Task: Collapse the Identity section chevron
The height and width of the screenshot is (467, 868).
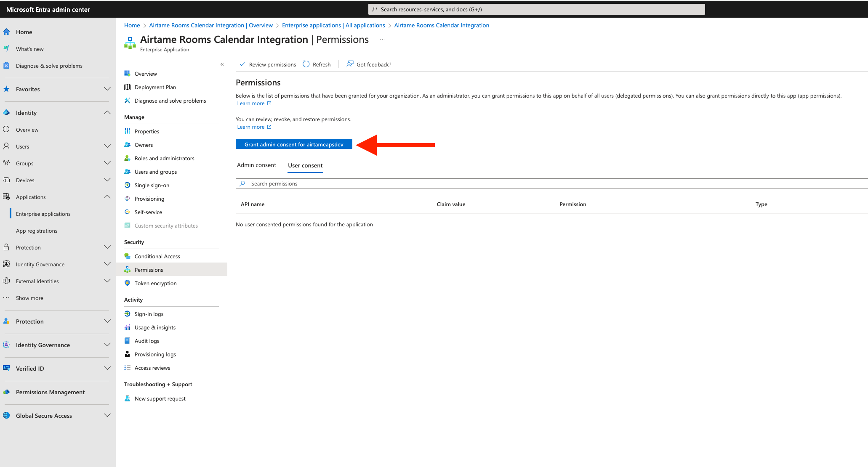Action: 107,113
